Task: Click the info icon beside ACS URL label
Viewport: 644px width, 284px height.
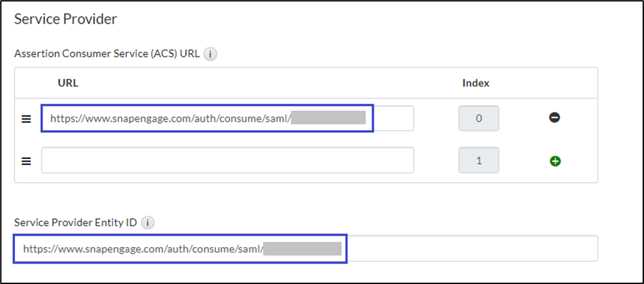Action: point(211,55)
